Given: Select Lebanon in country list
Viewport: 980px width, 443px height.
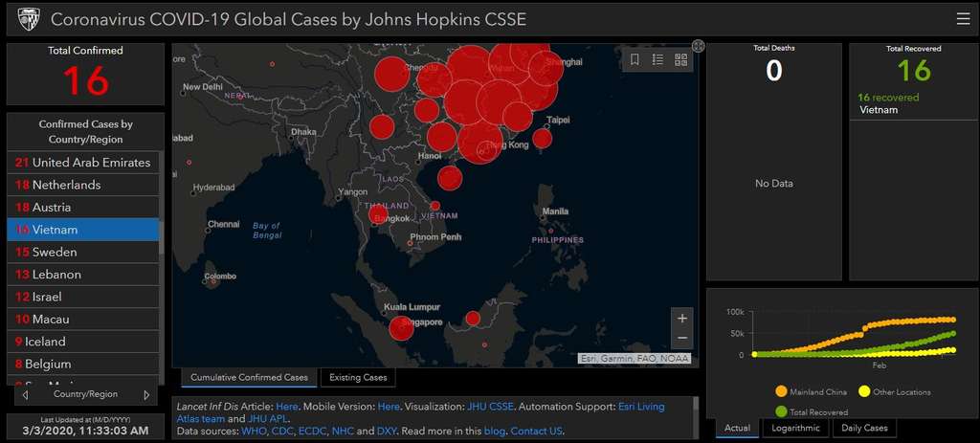Looking at the screenshot, I should point(82,275).
